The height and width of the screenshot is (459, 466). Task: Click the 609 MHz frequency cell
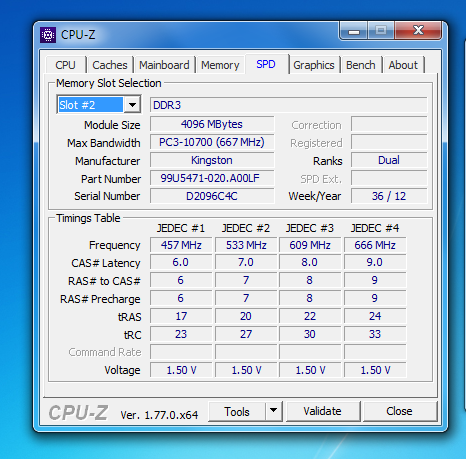310,245
